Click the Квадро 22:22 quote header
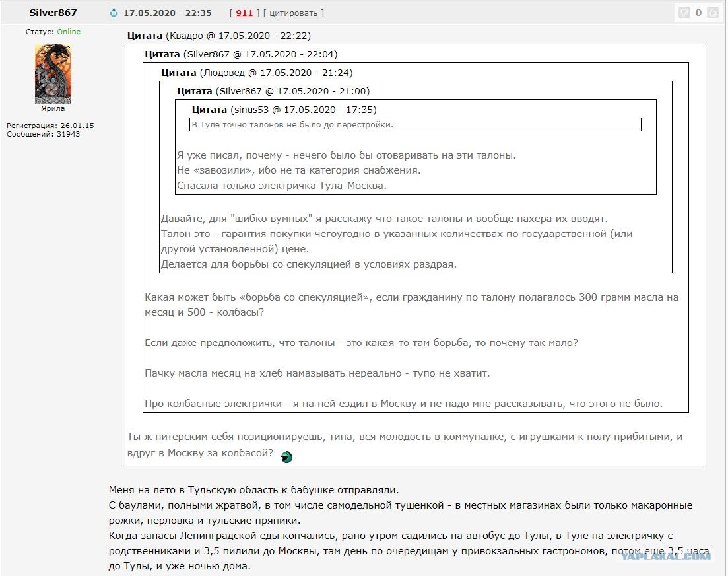 219,36
